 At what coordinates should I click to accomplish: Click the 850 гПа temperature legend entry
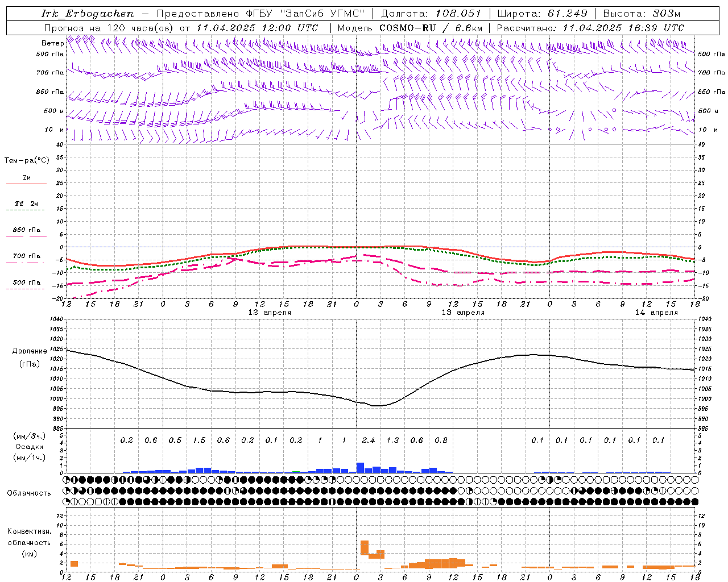(x=27, y=230)
